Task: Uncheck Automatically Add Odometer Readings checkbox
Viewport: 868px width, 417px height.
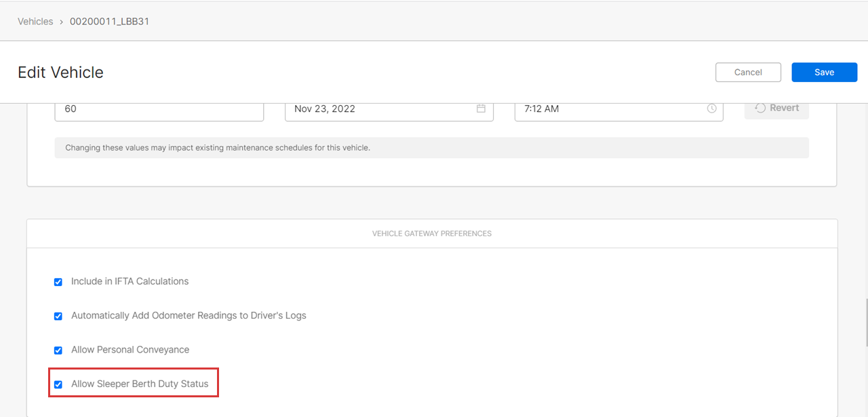Action: (58, 316)
